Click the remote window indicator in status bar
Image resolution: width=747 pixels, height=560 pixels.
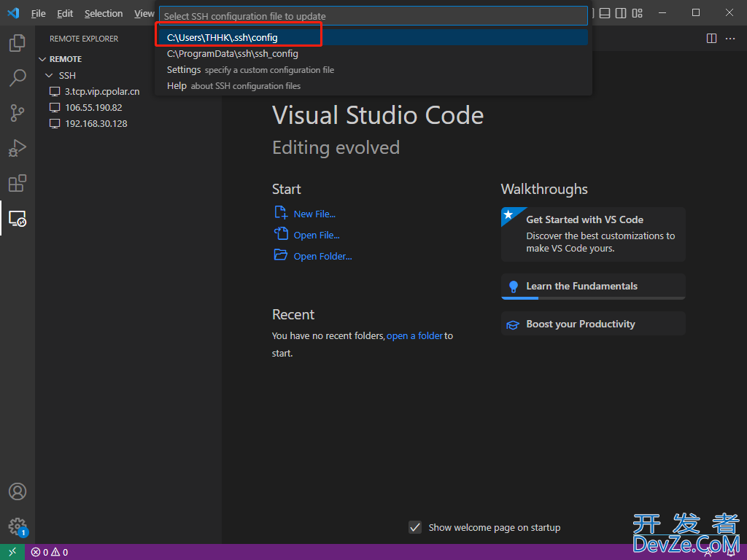click(x=12, y=552)
